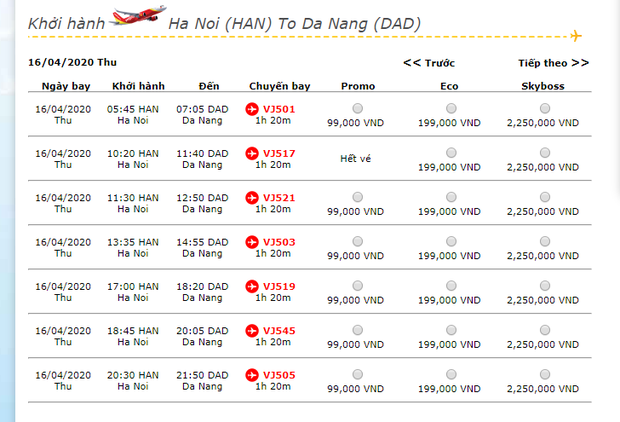Select Eco fare for flight VJ517
Viewport: 620px width, 422px height.
(x=450, y=153)
